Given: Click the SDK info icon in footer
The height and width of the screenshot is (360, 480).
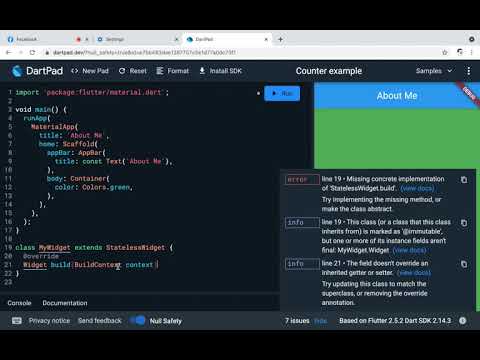Looking at the screenshot, I should [x=463, y=321].
